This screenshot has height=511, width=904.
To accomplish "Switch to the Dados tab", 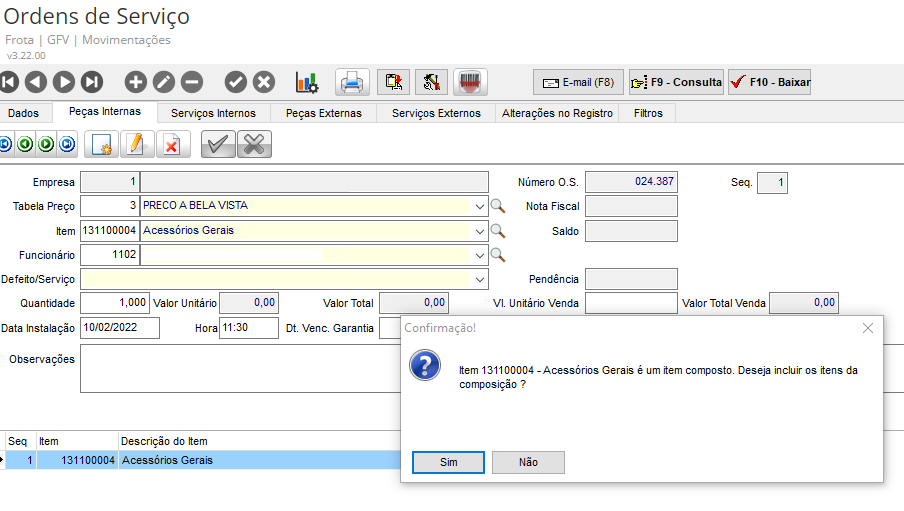I will [24, 113].
